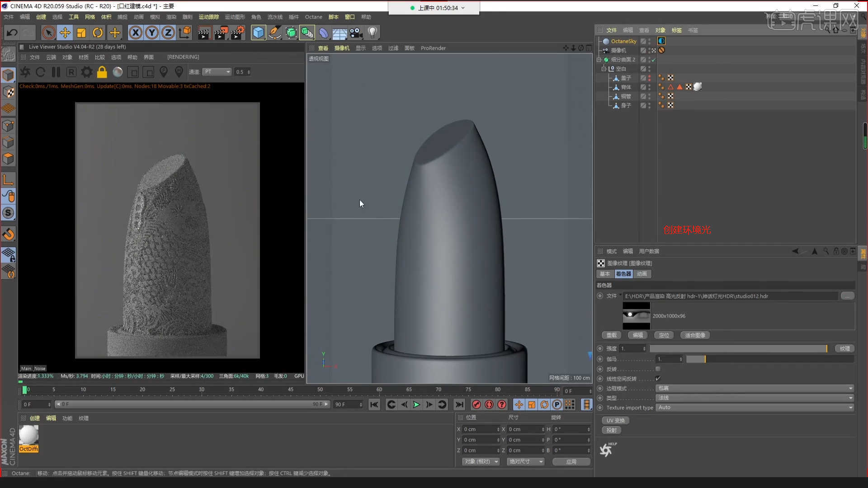This screenshot has height=488, width=868.
Task: Toggle 线性空间反转 checkbox
Action: pyautogui.click(x=658, y=379)
